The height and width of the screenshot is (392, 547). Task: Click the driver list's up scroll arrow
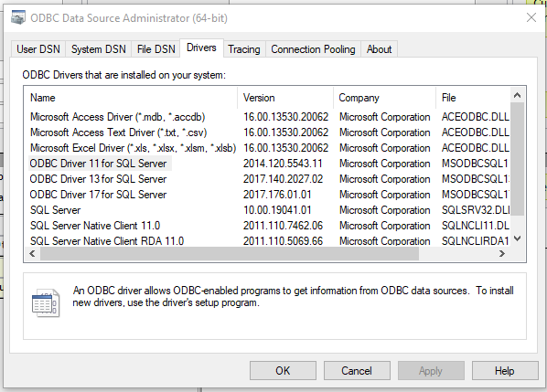pyautogui.click(x=518, y=95)
